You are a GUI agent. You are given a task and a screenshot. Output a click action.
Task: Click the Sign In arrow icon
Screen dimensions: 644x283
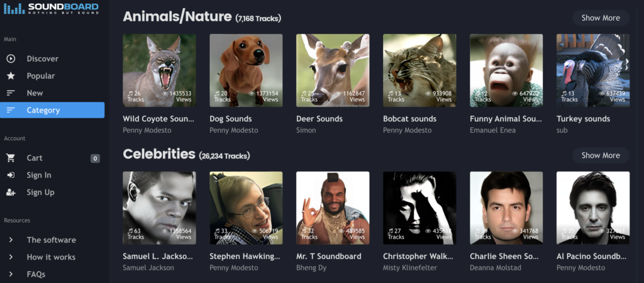pos(11,175)
